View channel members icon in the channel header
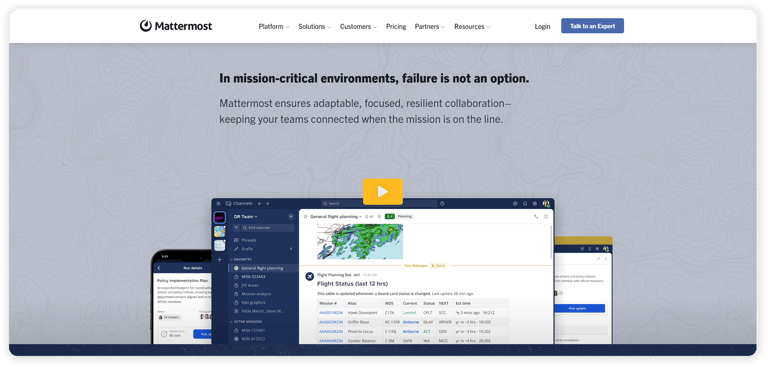 (x=369, y=216)
